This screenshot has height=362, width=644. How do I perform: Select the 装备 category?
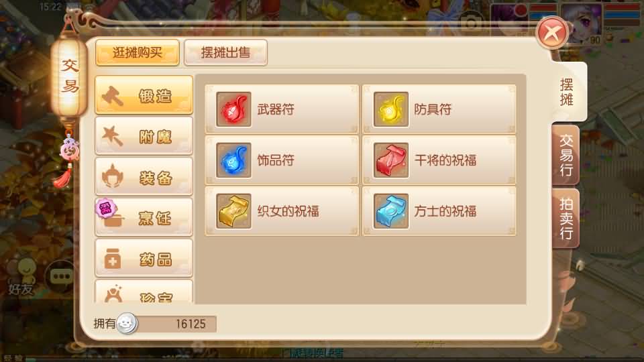tap(144, 176)
